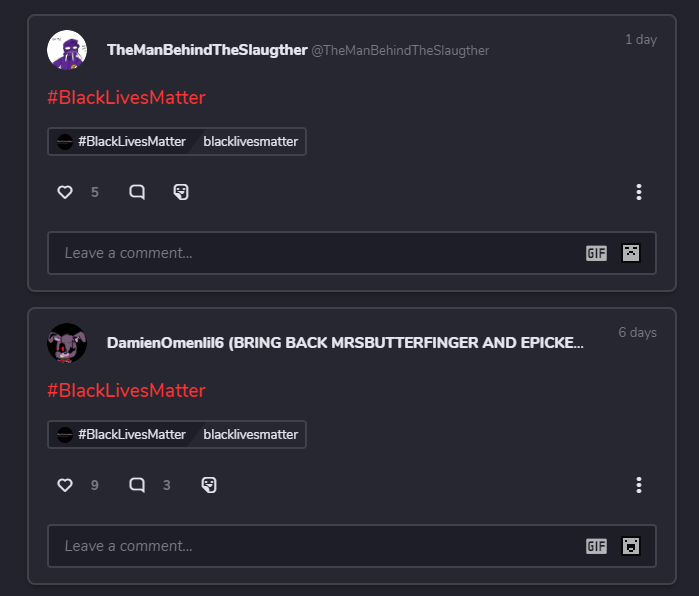
Task: Open emoji picker in second comment box
Action: [x=631, y=546]
